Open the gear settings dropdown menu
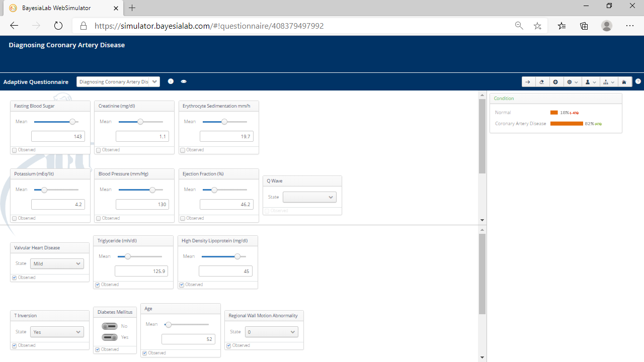This screenshot has height=362, width=644. click(573, 82)
